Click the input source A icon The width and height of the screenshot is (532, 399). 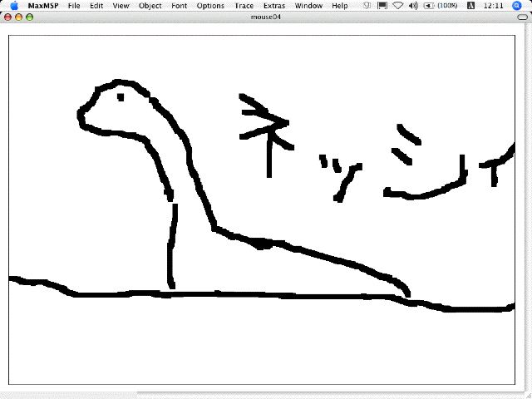(x=471, y=6)
